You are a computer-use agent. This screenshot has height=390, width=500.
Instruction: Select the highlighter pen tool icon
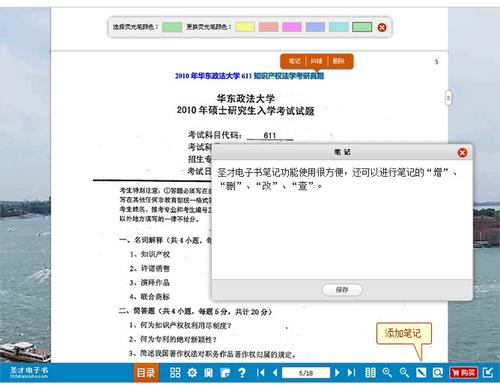421,372
